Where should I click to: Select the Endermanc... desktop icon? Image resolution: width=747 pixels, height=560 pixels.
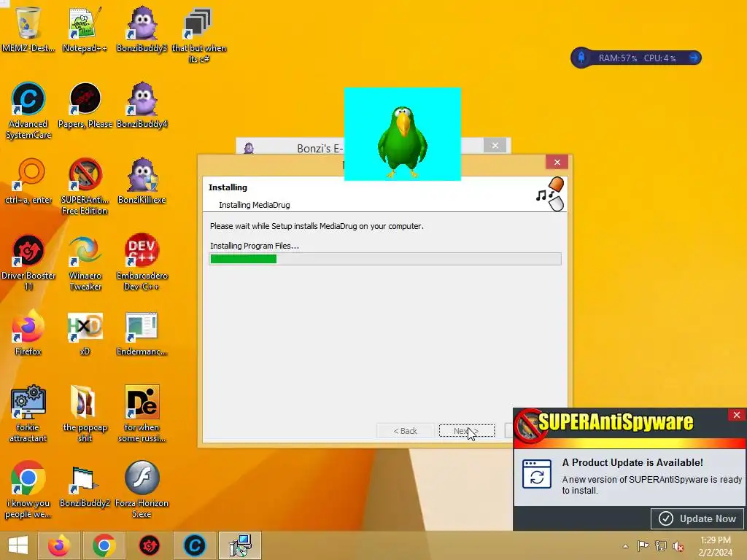[142, 332]
